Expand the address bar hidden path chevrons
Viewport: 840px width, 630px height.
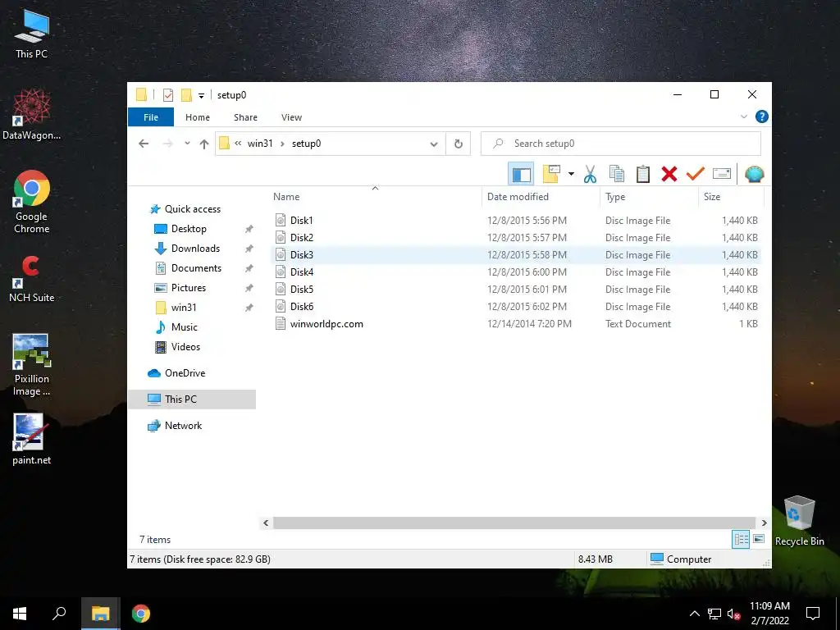tap(238, 143)
